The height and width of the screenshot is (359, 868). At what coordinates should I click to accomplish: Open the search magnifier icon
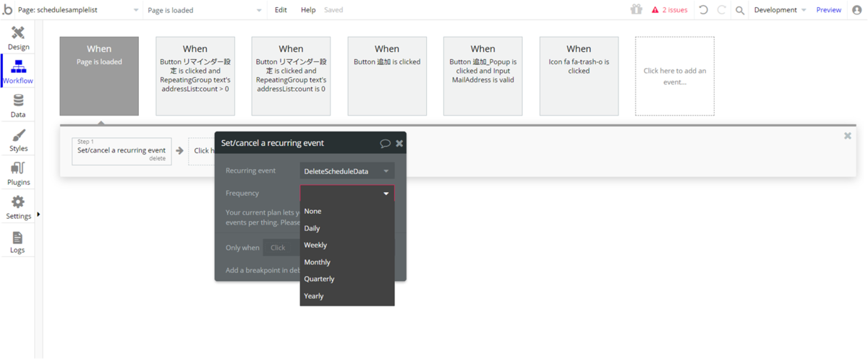739,10
